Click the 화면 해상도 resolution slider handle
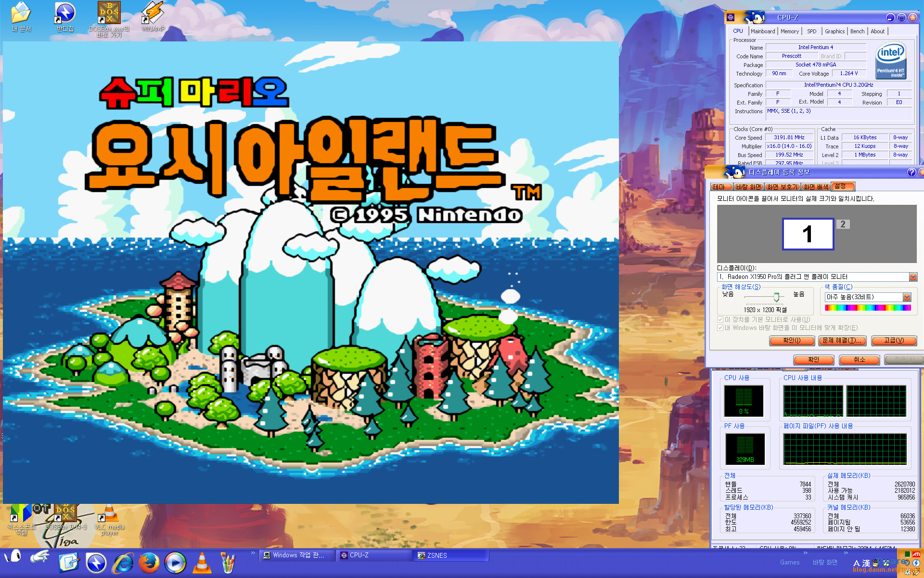The height and width of the screenshot is (578, 924). pos(776,297)
